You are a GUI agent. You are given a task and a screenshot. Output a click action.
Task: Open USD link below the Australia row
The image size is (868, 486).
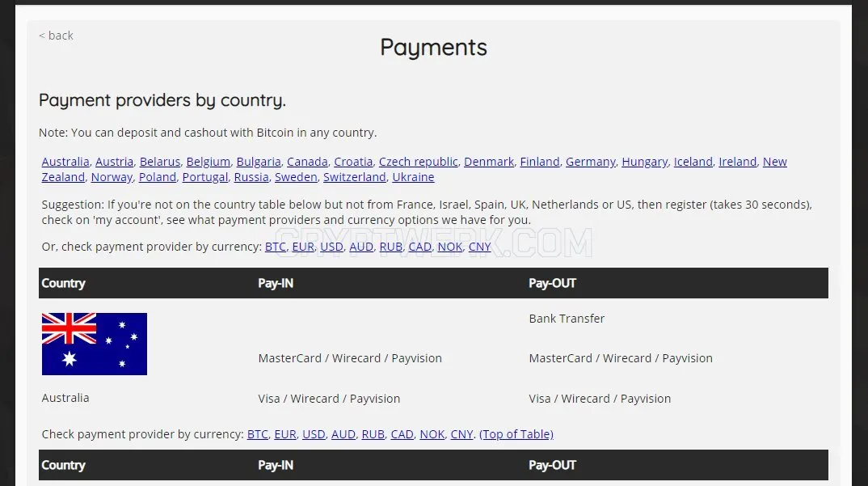(314, 434)
